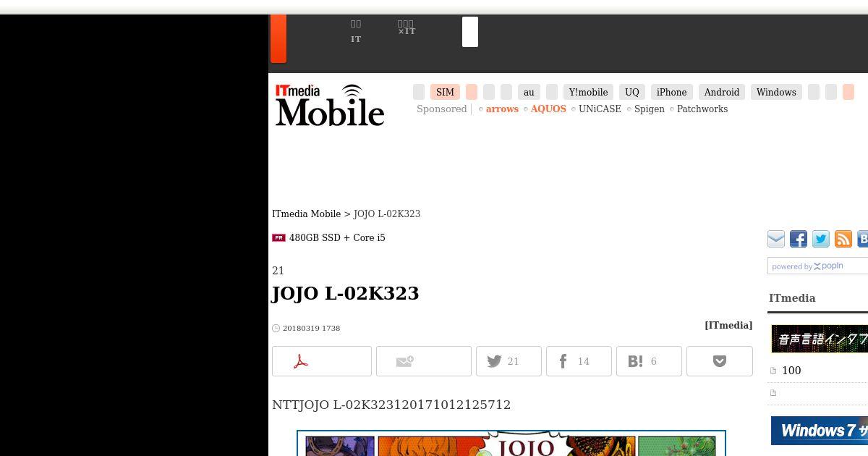Select the Y!mobile category tag

[588, 92]
